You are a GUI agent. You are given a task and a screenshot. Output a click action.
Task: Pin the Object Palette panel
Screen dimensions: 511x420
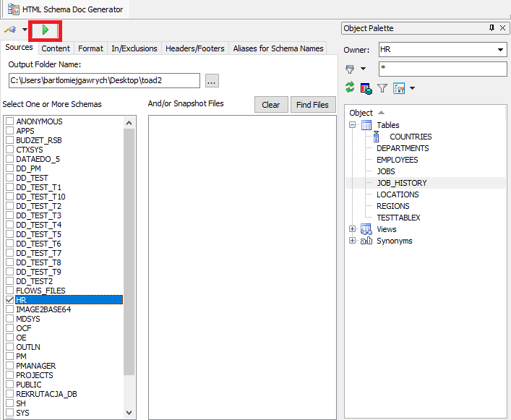click(491, 28)
